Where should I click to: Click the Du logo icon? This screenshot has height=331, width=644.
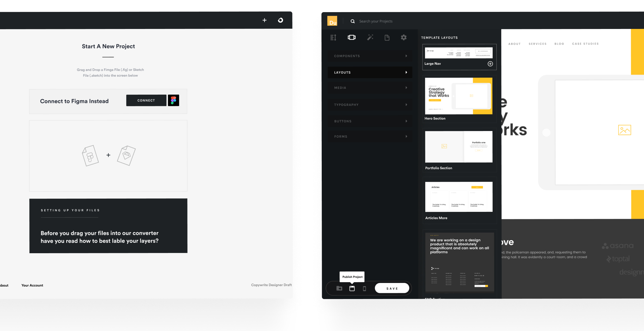(332, 21)
